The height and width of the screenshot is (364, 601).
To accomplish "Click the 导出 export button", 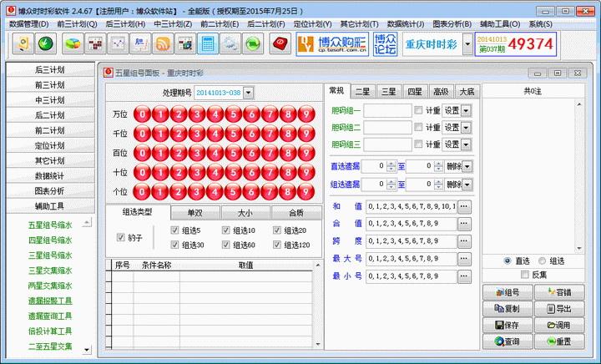I will pos(559,309).
